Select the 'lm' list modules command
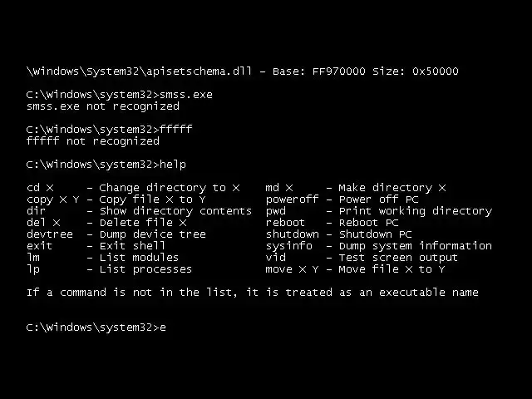This screenshot has width=532, height=399. tap(33, 257)
